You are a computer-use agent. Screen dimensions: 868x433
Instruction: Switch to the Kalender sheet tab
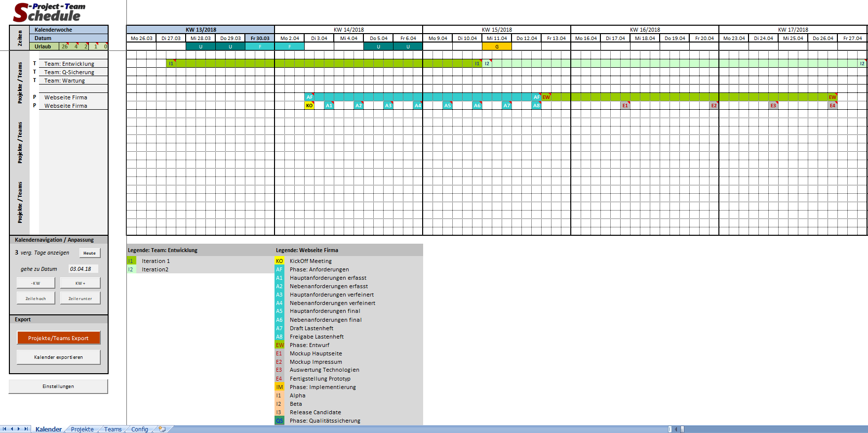tap(48, 429)
